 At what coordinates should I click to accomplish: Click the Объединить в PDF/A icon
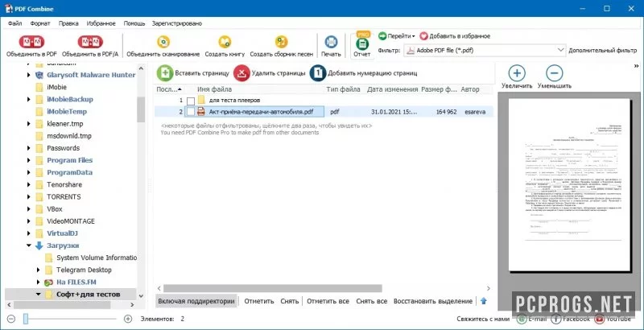(x=90, y=42)
